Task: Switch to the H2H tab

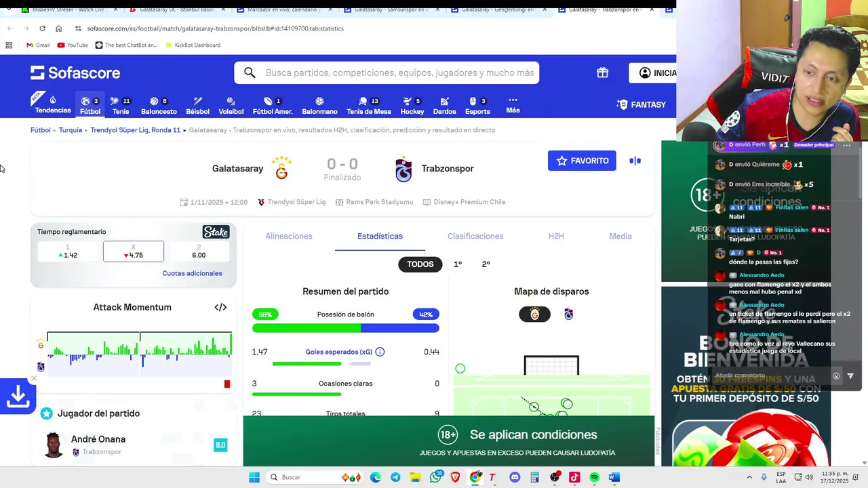Action: [556, 236]
